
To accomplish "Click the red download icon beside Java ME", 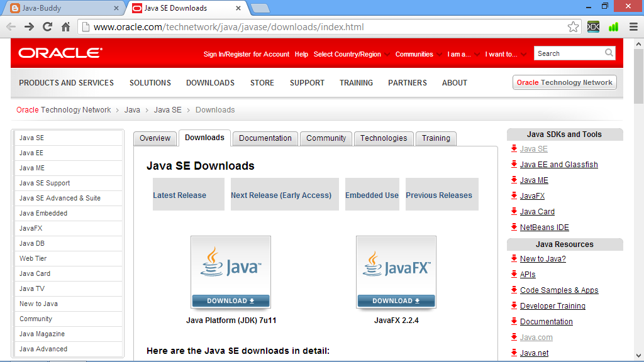I will point(514,180).
